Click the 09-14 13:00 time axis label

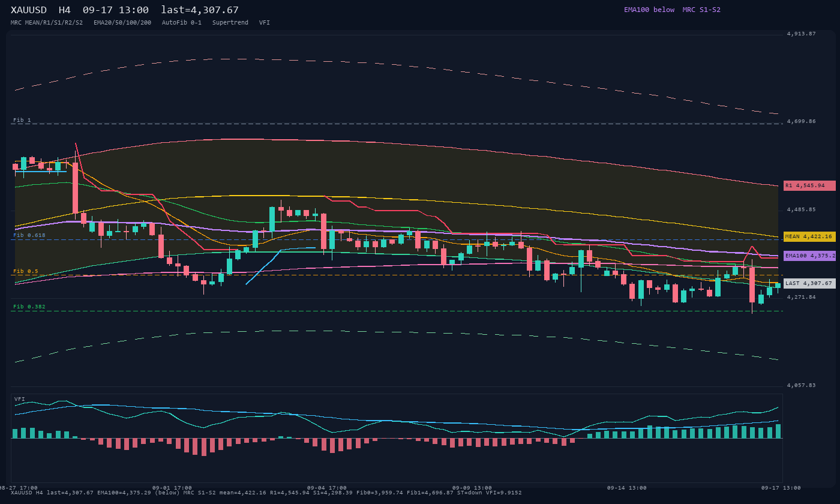627,488
